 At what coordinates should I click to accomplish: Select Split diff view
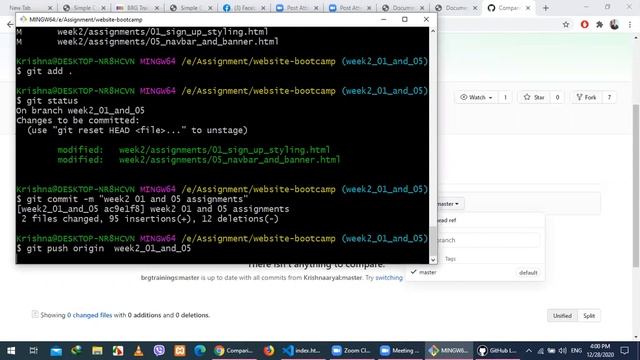(589, 316)
